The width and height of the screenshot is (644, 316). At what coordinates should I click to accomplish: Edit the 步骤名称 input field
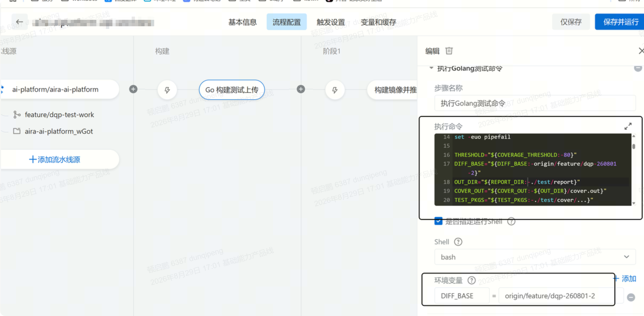coord(535,103)
